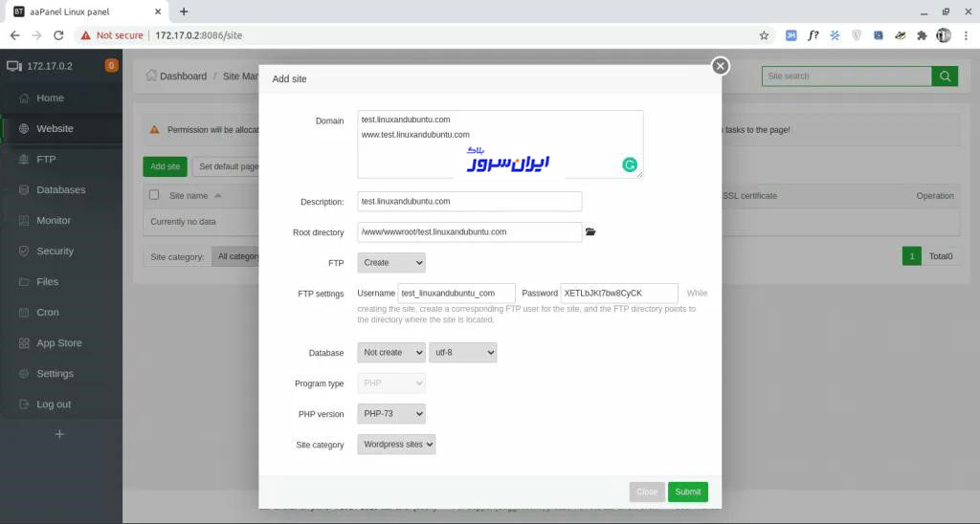Image resolution: width=980 pixels, height=524 pixels.
Task: Open the utf-8 encoding dropdown
Action: (x=462, y=352)
